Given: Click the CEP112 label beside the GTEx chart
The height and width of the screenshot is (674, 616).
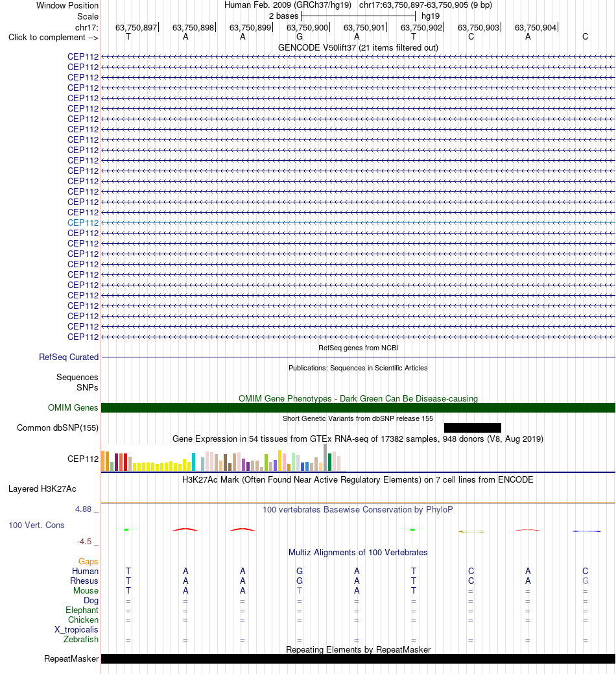Looking at the screenshot, I should point(83,459).
